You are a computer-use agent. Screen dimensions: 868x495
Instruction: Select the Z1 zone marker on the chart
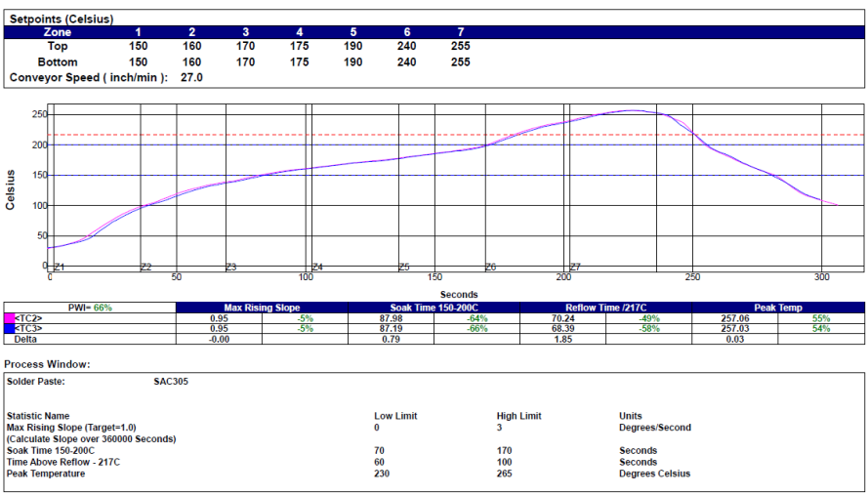60,268
